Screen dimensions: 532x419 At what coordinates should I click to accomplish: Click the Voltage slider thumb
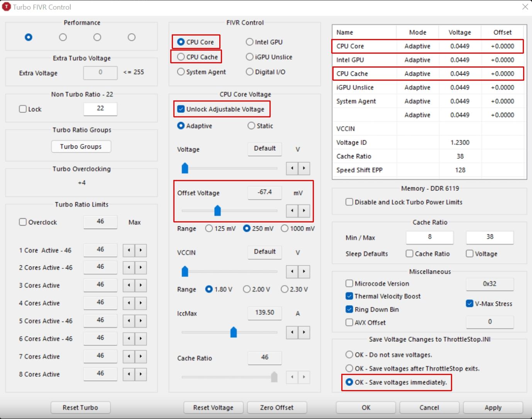[185, 168]
